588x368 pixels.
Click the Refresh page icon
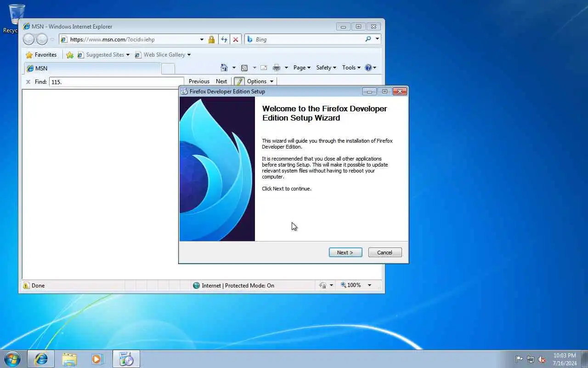224,40
